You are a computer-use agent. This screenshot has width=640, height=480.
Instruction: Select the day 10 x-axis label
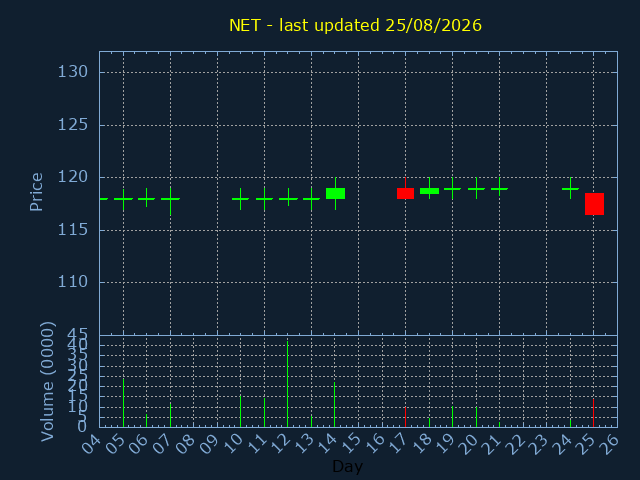point(233,443)
